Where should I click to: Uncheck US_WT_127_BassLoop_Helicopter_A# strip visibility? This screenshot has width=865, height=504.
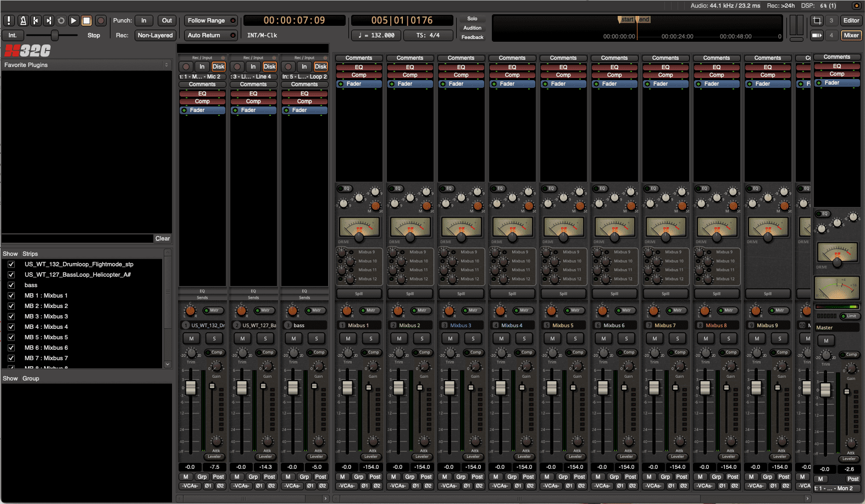11,275
